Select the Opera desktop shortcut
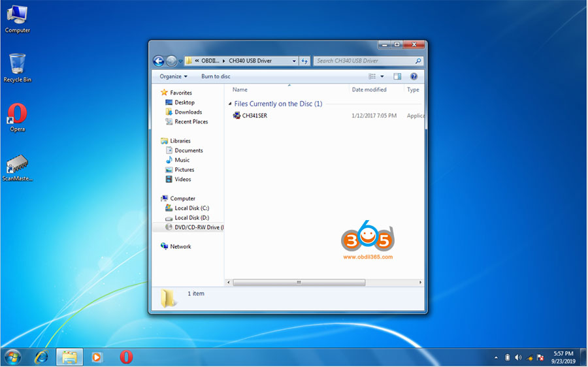 tap(17, 118)
